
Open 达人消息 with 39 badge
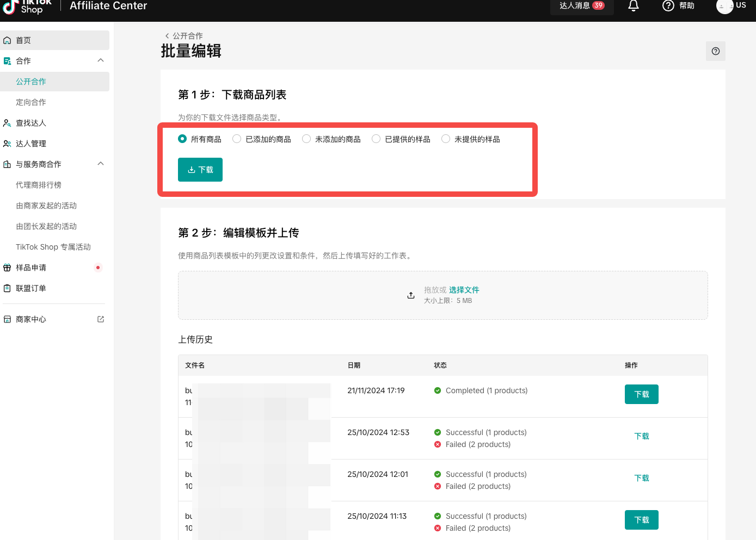[x=581, y=5]
